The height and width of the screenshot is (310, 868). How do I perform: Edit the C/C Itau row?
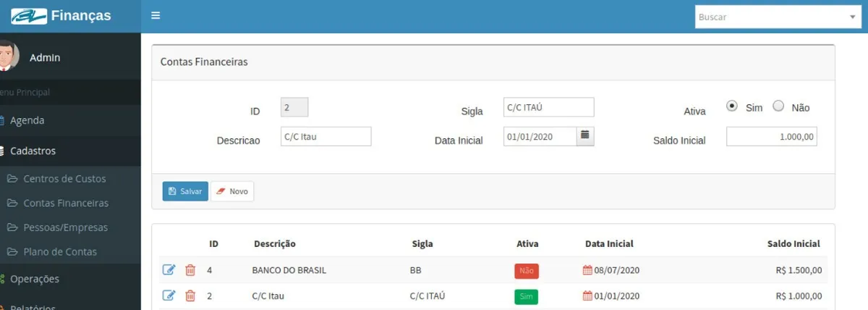click(169, 296)
